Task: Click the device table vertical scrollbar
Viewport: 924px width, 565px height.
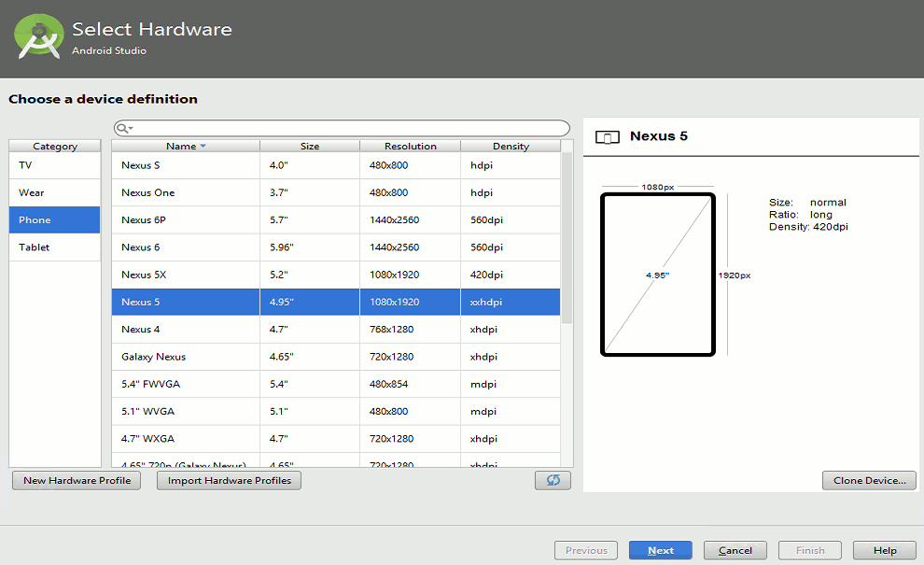Action: pos(567,238)
